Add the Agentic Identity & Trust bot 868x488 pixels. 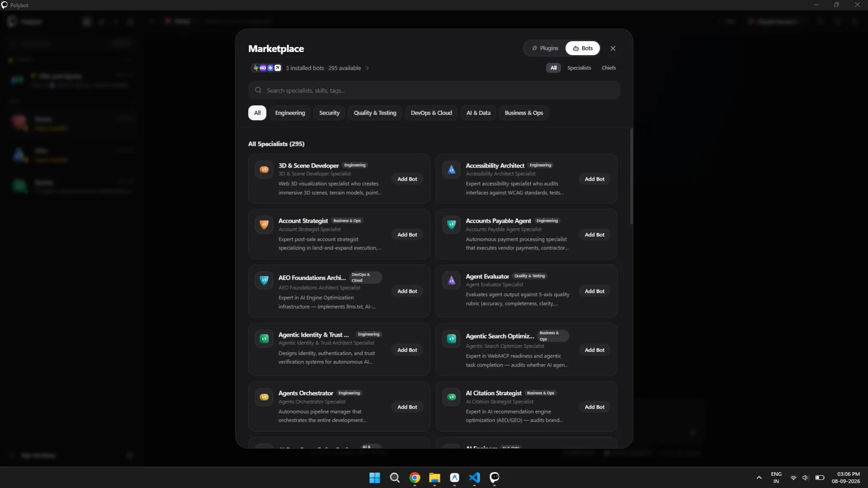coord(407,350)
